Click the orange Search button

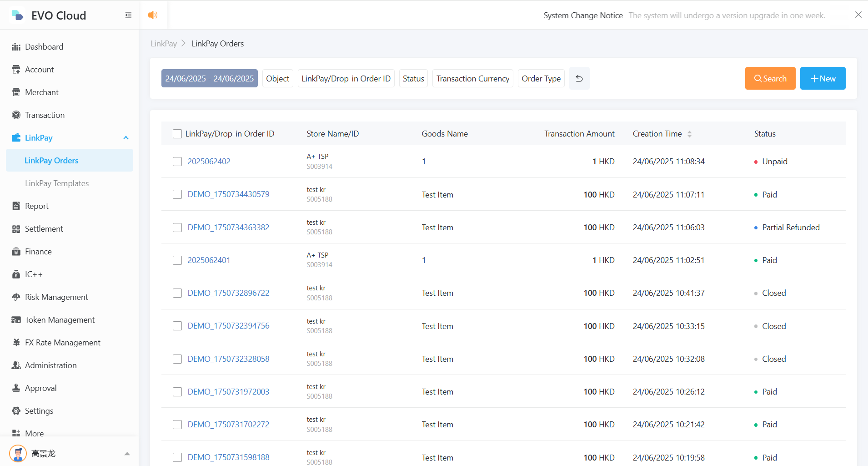770,79
